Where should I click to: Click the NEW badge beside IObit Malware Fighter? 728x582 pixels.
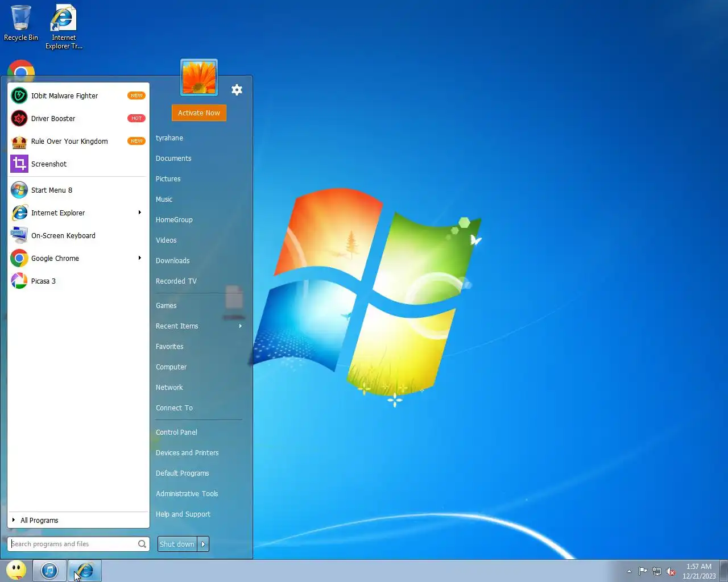tap(136, 95)
